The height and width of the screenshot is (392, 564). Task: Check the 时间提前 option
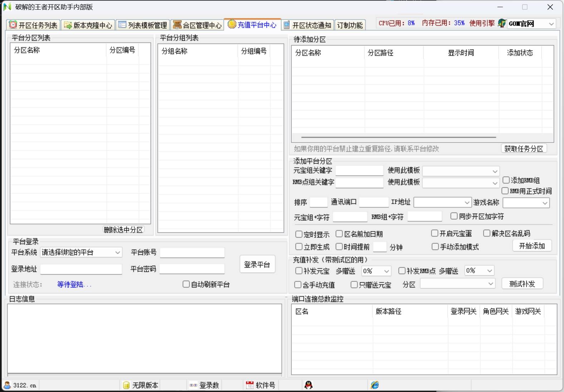click(x=339, y=246)
